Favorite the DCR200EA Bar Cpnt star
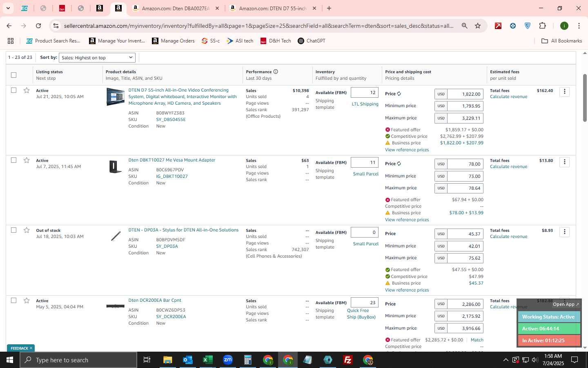The height and width of the screenshot is (368, 588). click(x=27, y=301)
